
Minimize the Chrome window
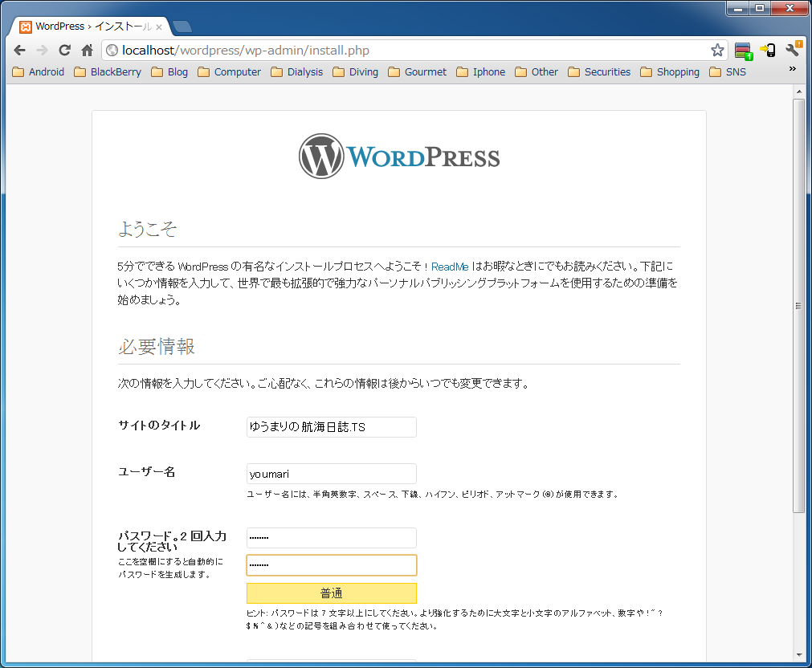(738, 8)
